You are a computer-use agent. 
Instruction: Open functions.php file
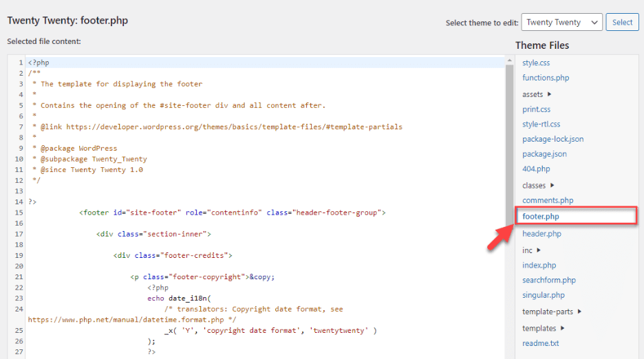click(x=546, y=78)
